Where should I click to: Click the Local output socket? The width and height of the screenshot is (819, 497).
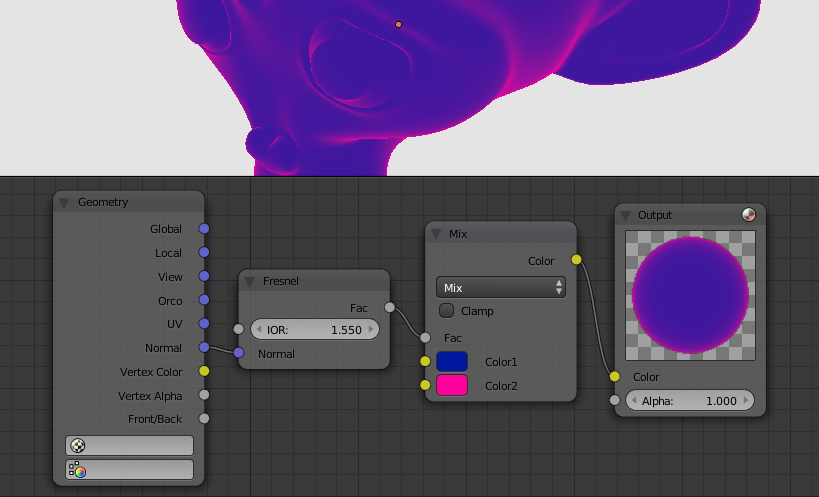(x=204, y=252)
